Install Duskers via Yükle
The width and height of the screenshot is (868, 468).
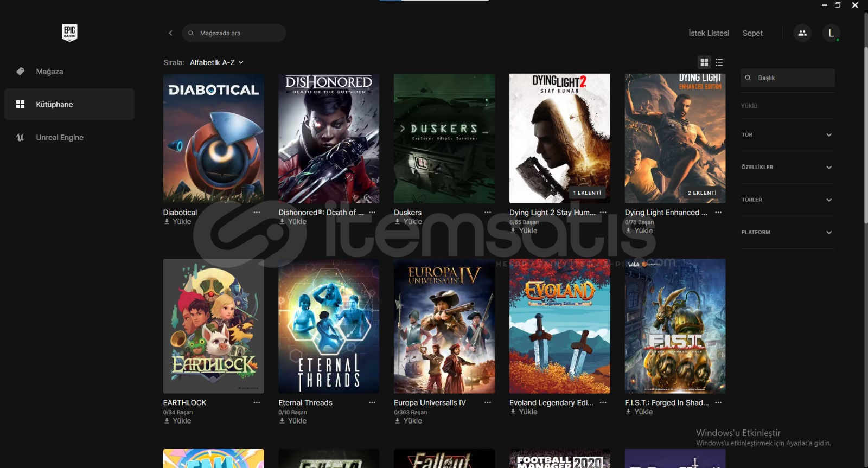click(409, 222)
